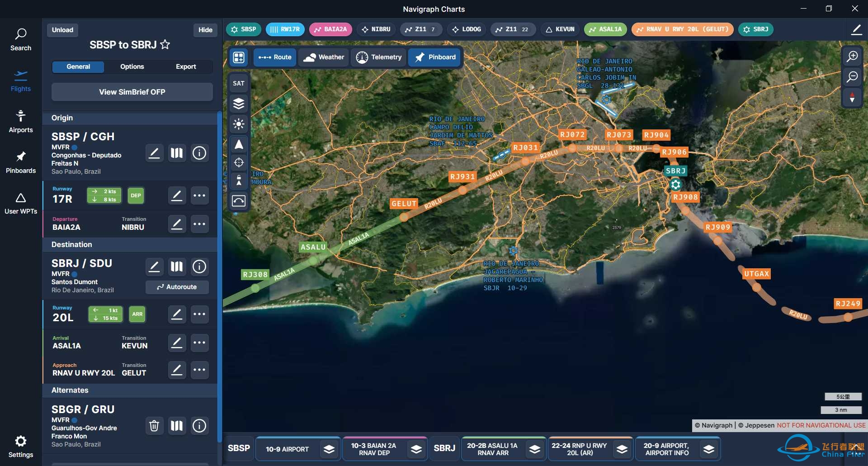Toggle map brightness sun icon
Screen dimensions: 868x466
(239, 124)
